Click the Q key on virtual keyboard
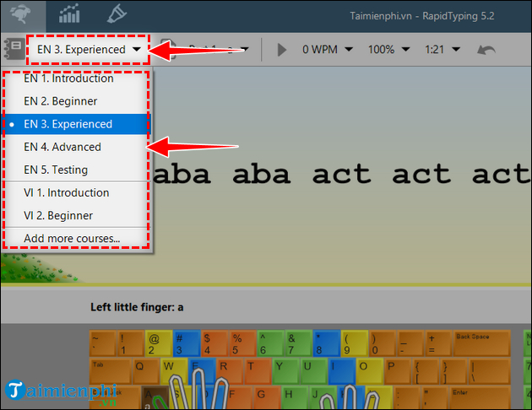The image size is (532, 410). [146, 371]
